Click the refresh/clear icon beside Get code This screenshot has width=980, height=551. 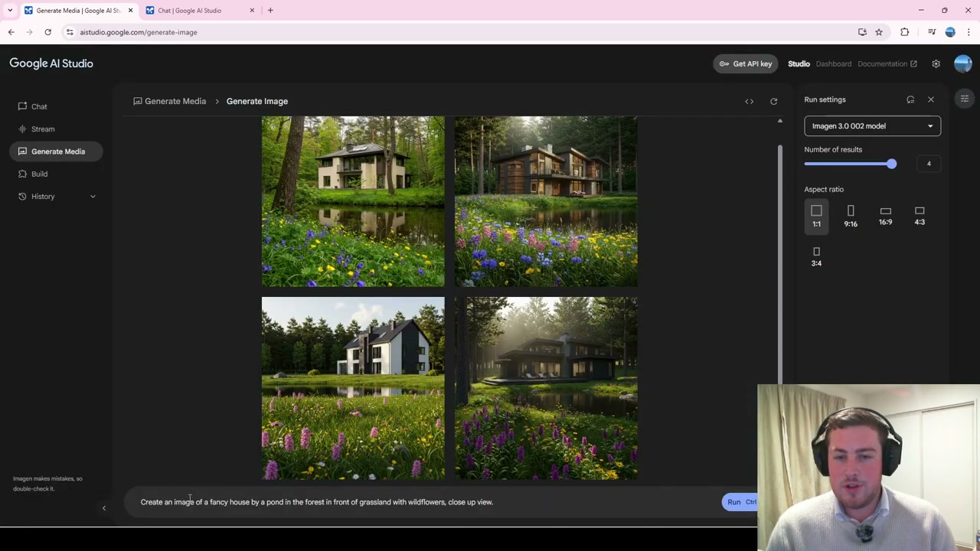coord(773,101)
